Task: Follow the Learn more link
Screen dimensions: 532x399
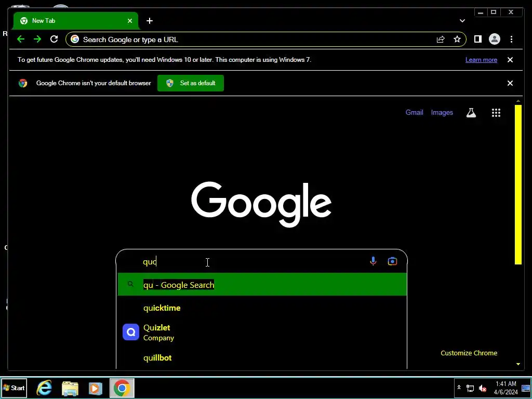Action: pos(481,60)
